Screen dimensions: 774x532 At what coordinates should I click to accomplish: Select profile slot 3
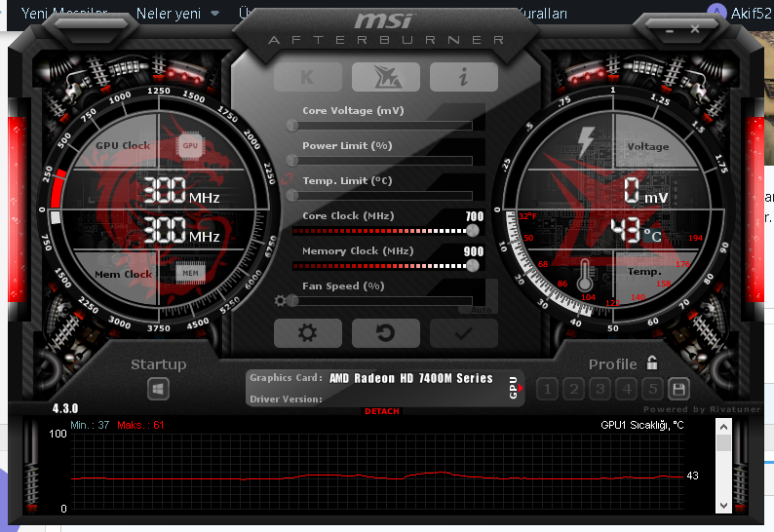[600, 389]
